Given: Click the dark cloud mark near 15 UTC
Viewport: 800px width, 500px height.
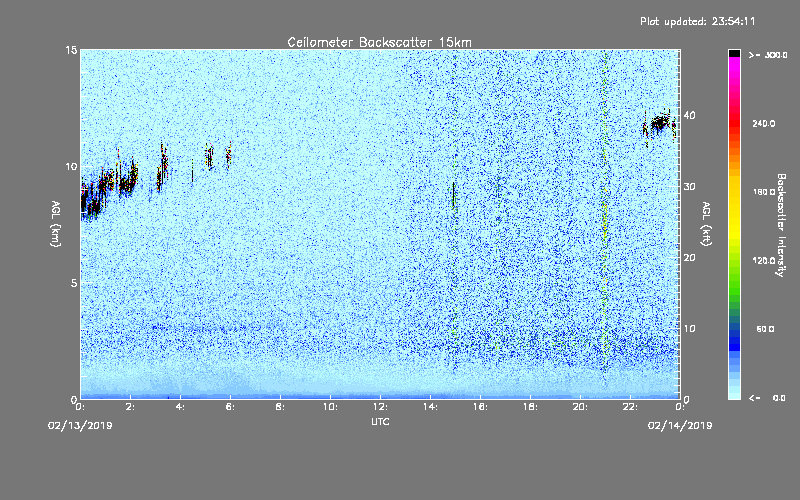Looking at the screenshot, I should click(x=453, y=195).
